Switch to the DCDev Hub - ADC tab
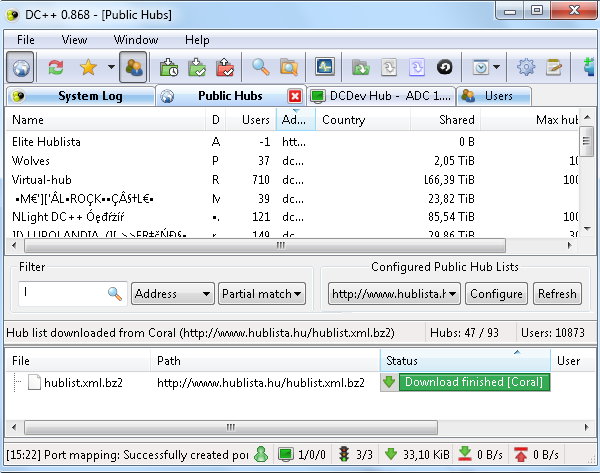The width and height of the screenshot is (600, 473). pos(381,96)
